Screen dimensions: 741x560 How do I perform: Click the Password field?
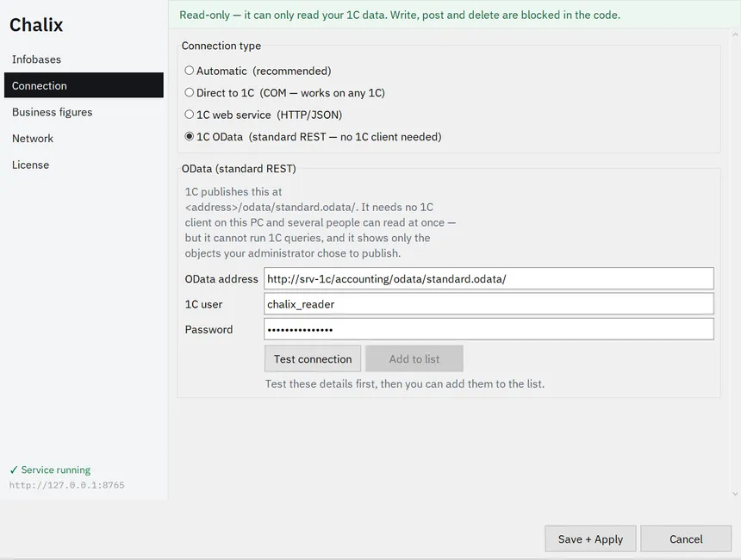[489, 329]
